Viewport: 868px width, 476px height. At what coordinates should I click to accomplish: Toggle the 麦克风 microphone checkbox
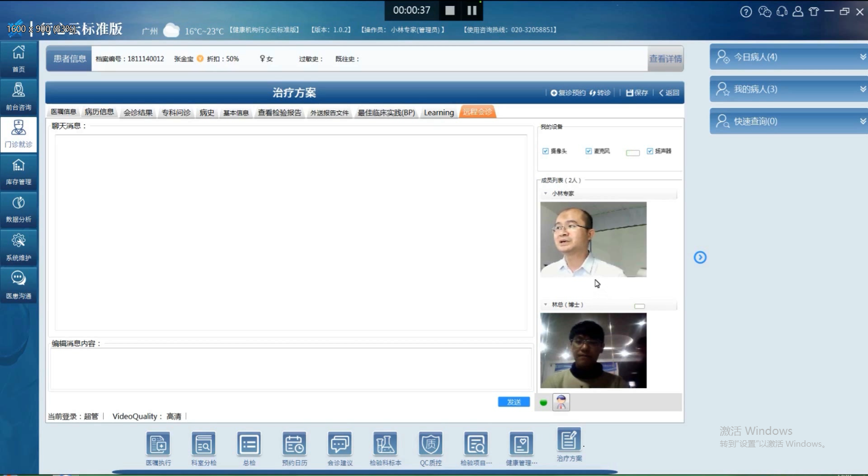[x=589, y=151]
